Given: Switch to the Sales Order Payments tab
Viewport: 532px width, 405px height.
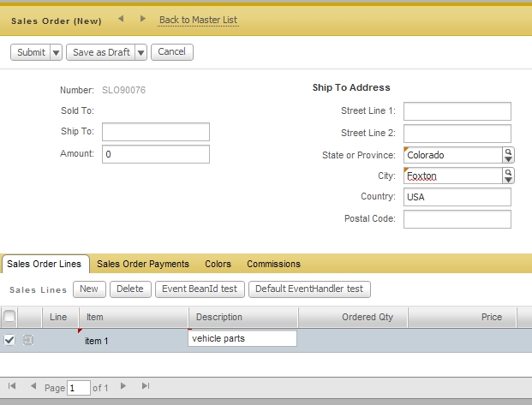Looking at the screenshot, I should (x=143, y=264).
